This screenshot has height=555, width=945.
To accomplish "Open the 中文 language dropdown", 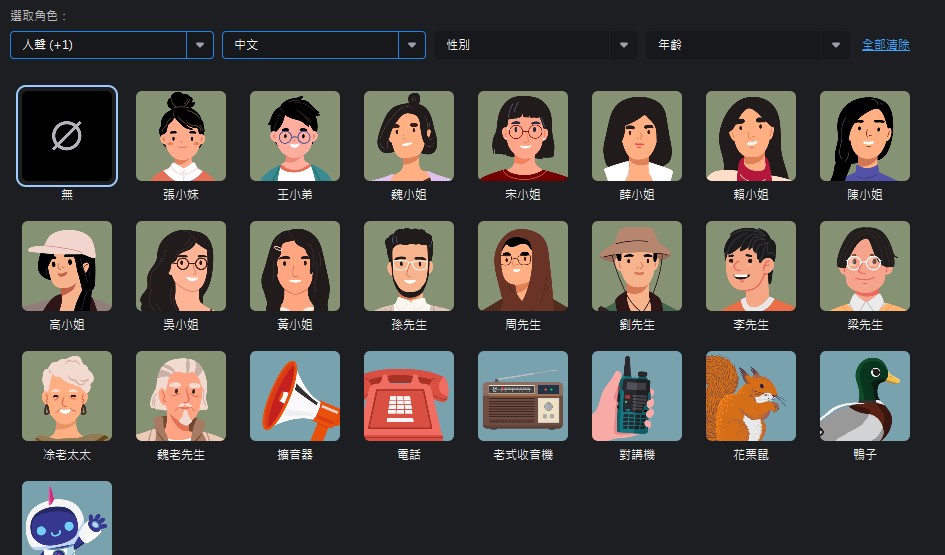I will [324, 45].
